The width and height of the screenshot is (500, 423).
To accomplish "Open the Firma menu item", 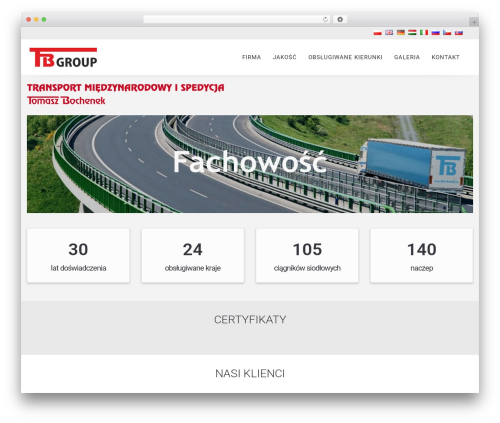I will 251,57.
